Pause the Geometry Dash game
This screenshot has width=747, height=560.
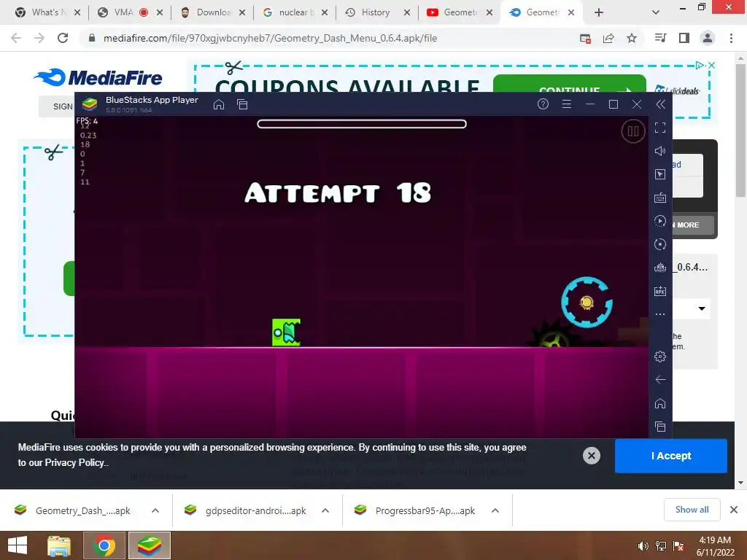[633, 131]
